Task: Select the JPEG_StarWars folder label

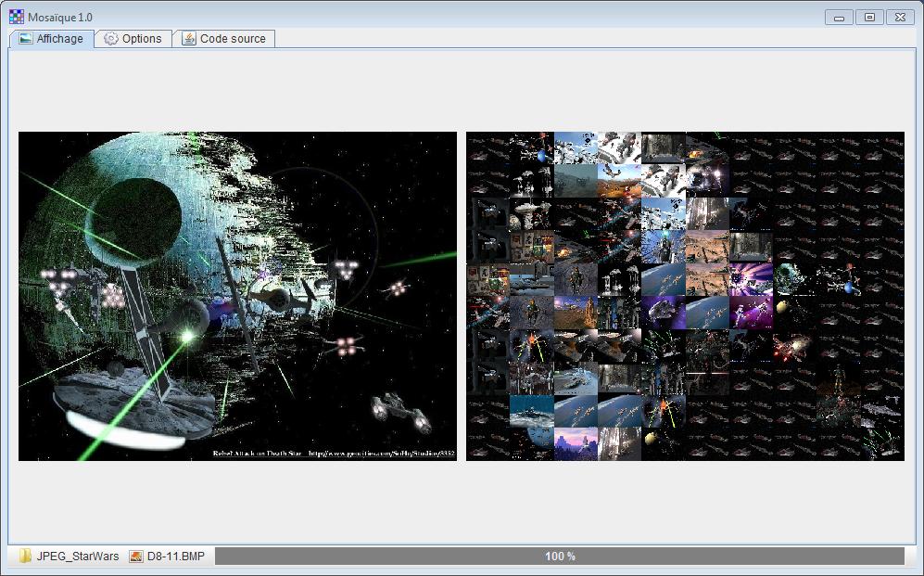Action: click(x=78, y=556)
